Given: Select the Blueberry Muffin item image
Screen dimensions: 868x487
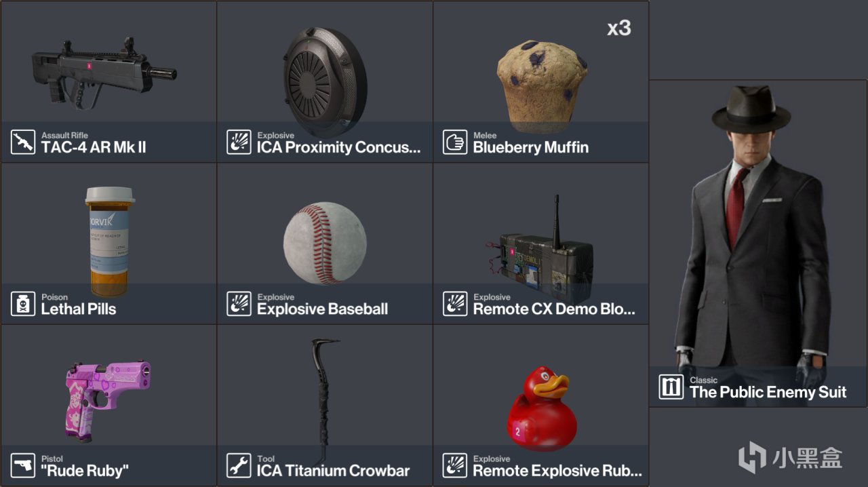Looking at the screenshot, I should click(541, 86).
